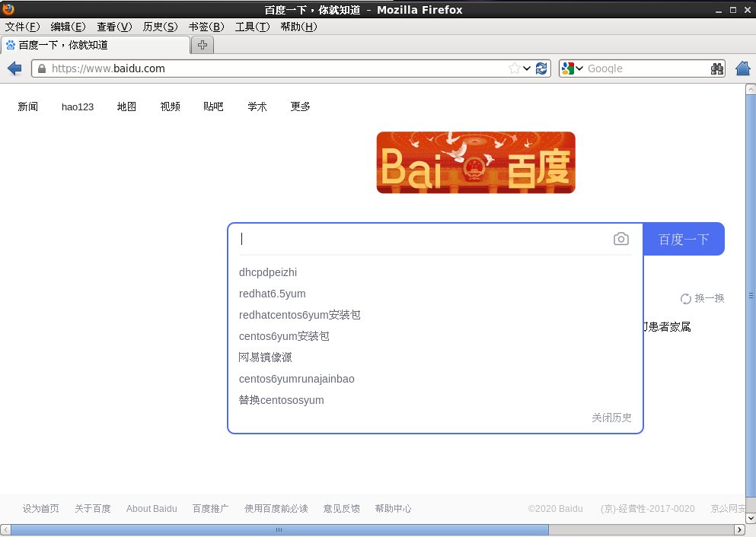Reload the page with the refresh icon
Viewport: 756px width, 537px height.
click(541, 68)
